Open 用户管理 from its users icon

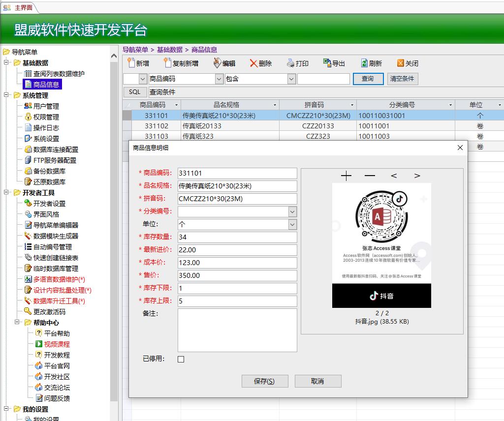[28, 106]
